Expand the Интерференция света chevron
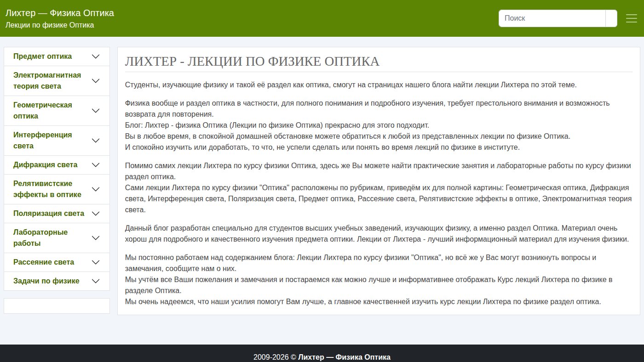The width and height of the screenshot is (644, 362). [96, 141]
